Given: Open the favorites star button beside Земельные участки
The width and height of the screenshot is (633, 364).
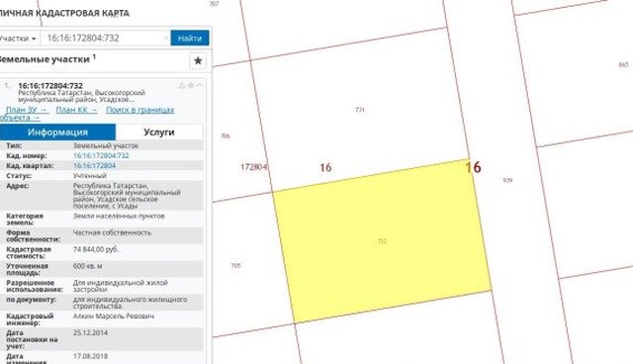Looking at the screenshot, I should coord(198,61).
